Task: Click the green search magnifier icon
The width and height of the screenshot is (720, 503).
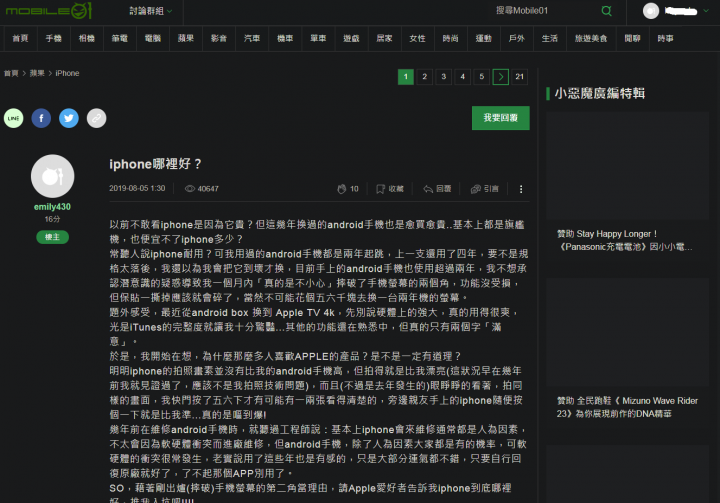Action: pos(606,11)
